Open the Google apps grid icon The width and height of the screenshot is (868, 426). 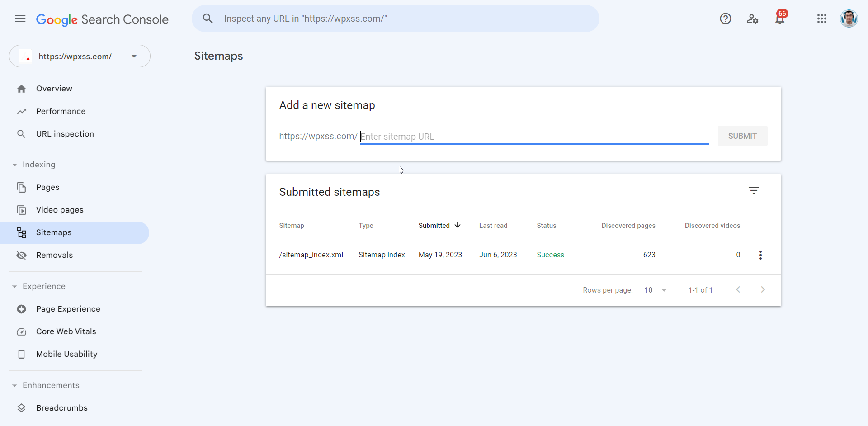click(x=822, y=19)
